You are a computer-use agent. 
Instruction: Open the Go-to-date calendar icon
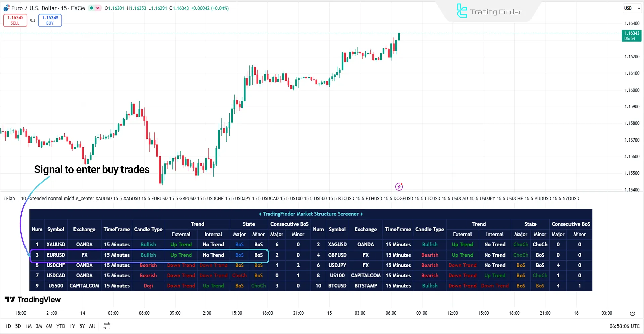click(107, 326)
